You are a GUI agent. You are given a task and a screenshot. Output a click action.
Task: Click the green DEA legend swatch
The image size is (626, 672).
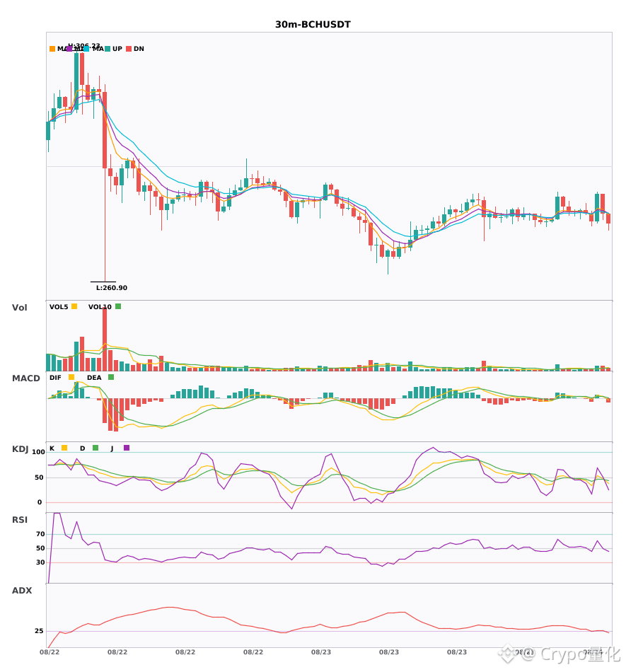(111, 377)
